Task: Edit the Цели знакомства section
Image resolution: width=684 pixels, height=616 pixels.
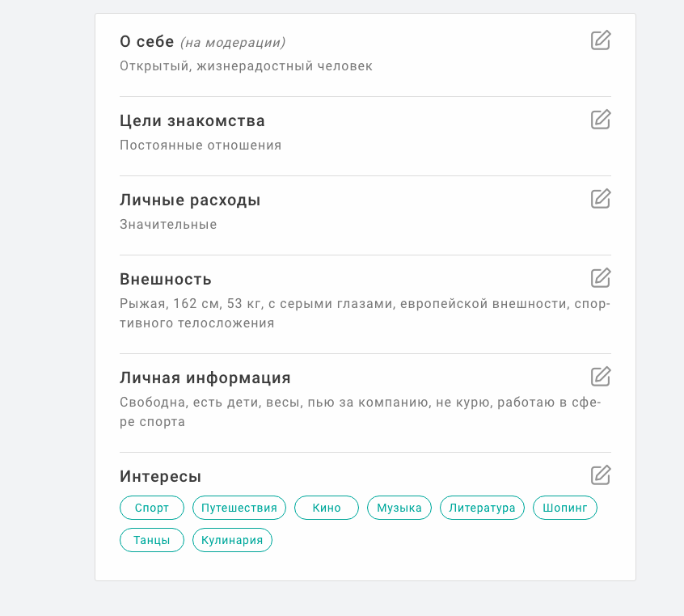Action: [601, 120]
